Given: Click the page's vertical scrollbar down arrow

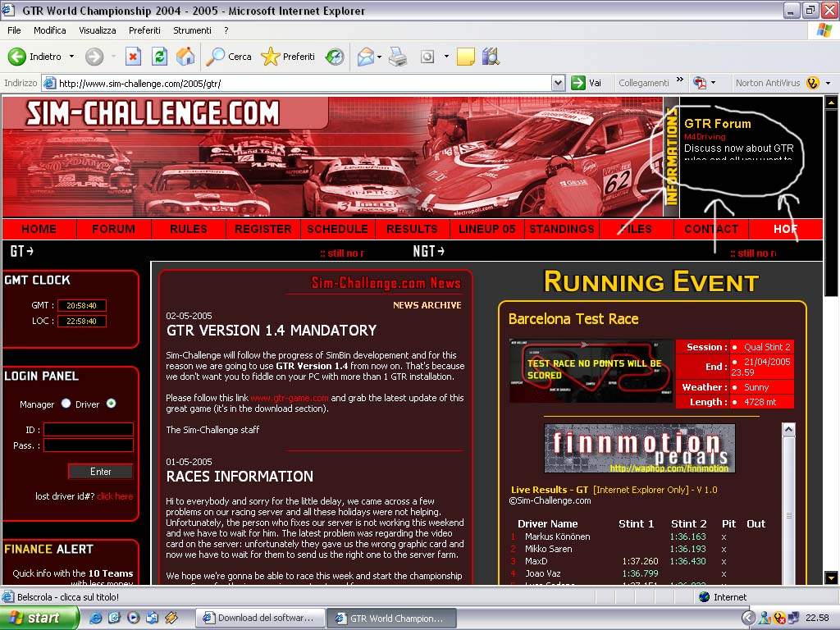Looking at the screenshot, I should [830, 577].
